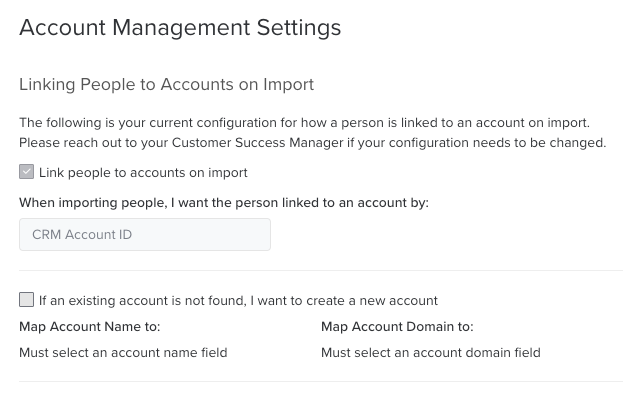The width and height of the screenshot is (642, 402).
Task: Click 'When importing people' prompt text
Action: tap(224, 203)
